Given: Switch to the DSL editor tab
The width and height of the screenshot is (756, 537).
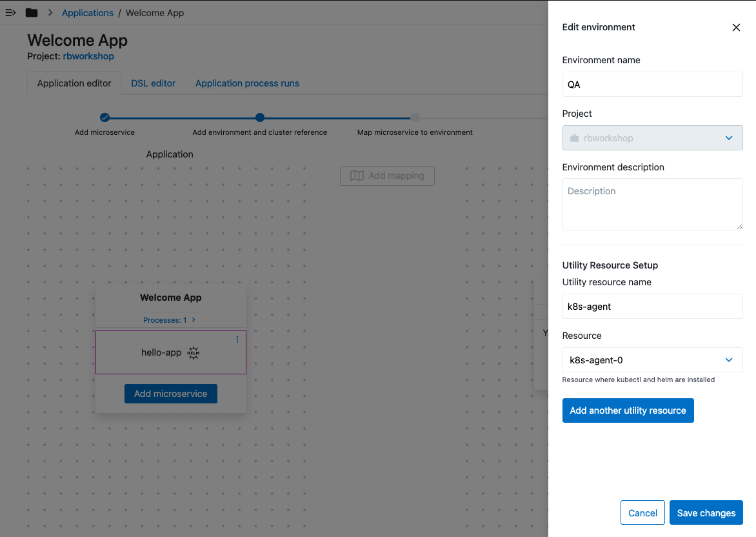Looking at the screenshot, I should 153,83.
